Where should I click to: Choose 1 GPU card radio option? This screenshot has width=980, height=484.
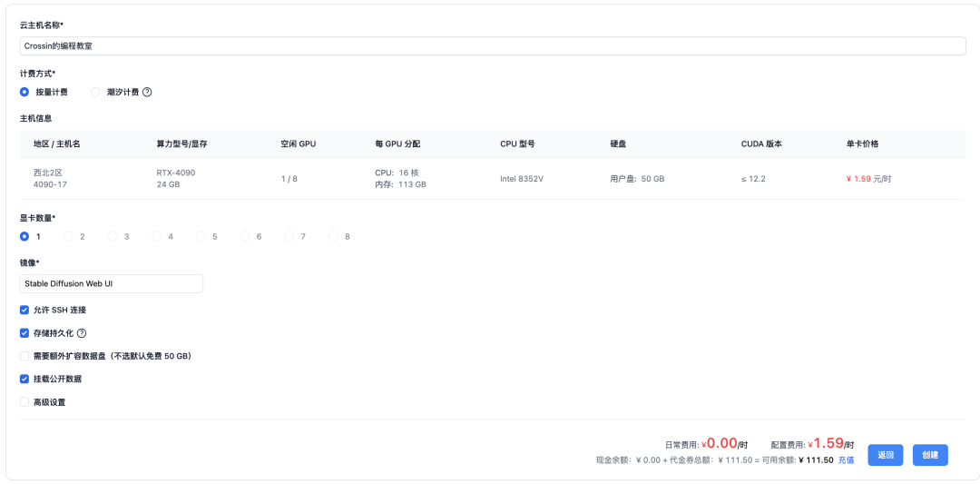click(x=24, y=236)
